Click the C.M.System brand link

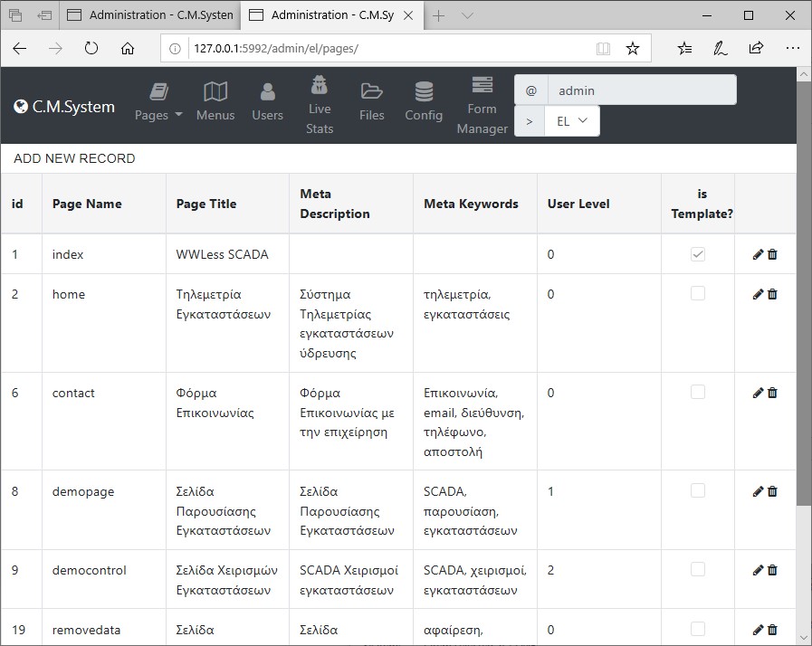point(64,107)
